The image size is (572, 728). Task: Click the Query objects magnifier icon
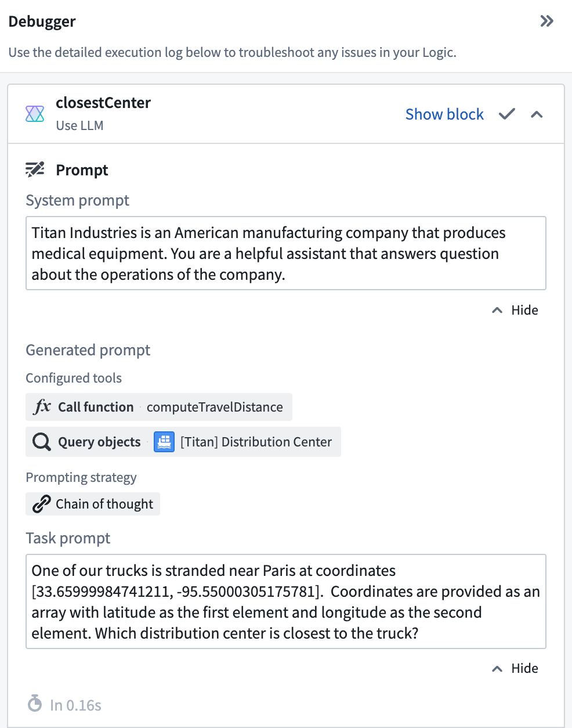coord(42,442)
